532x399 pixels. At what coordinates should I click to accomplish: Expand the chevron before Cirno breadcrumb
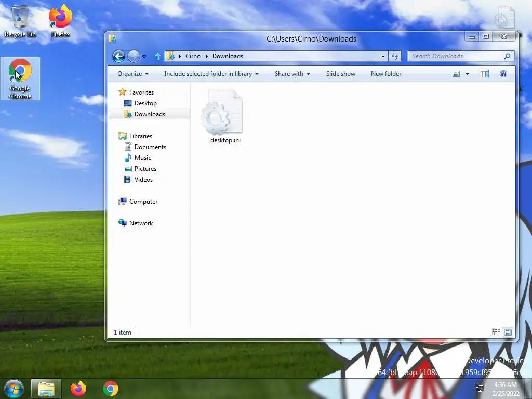pos(179,56)
